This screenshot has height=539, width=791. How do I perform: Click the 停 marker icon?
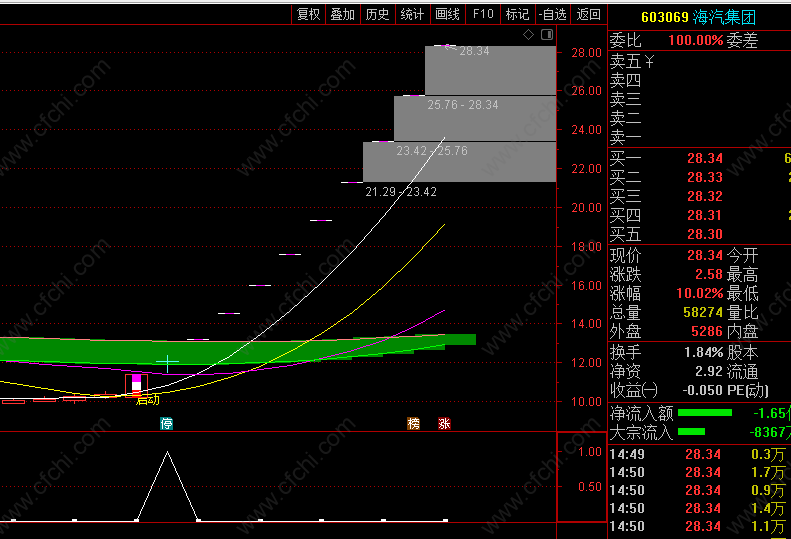click(166, 423)
